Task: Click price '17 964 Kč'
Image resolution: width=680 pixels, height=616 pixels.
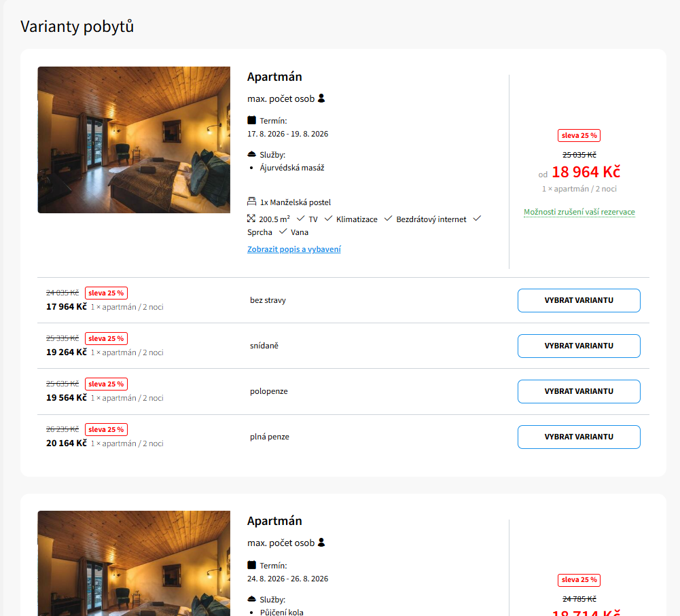Action: [67, 307]
